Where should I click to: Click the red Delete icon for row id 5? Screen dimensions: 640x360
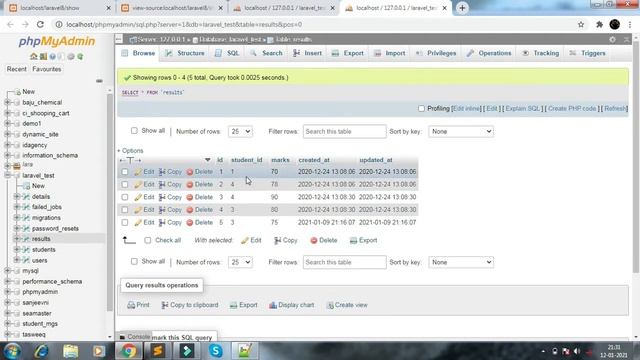point(190,222)
